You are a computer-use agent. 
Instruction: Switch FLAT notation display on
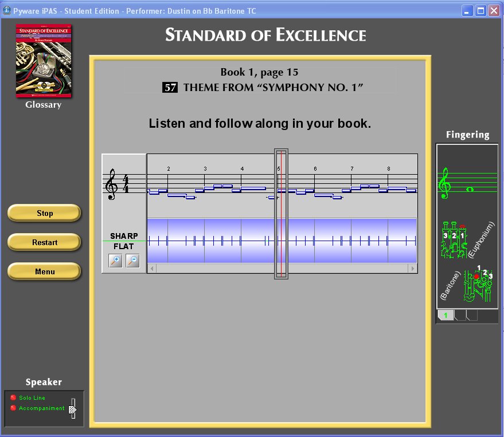123,246
